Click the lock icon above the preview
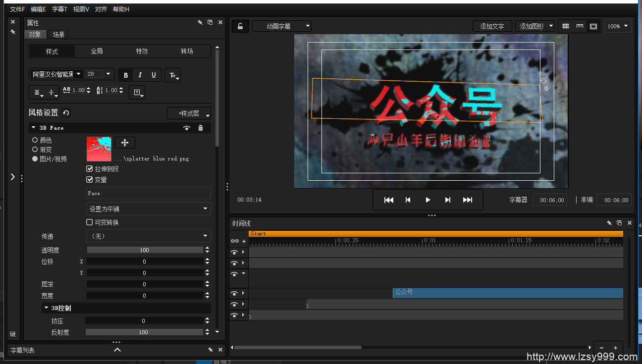The width and height of the screenshot is (642, 364). (x=240, y=26)
